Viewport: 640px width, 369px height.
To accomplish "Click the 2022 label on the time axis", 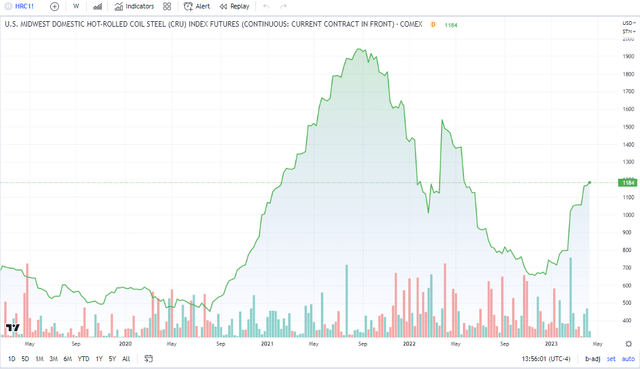I will (x=409, y=344).
